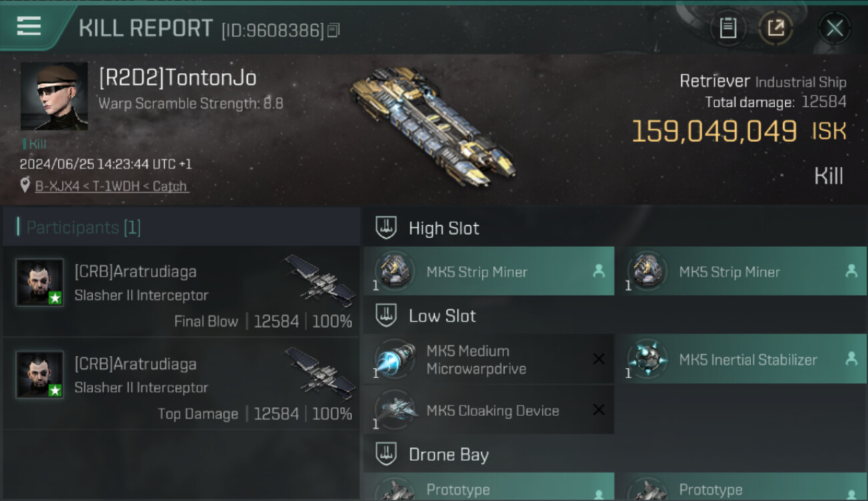This screenshot has height=501, width=868.
Task: Open TontonJo's character portrait
Action: click(x=54, y=96)
